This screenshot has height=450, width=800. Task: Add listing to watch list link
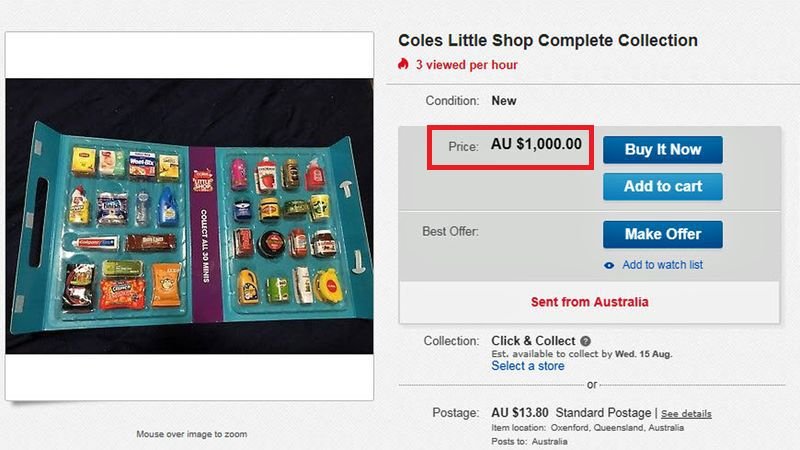(x=662, y=265)
